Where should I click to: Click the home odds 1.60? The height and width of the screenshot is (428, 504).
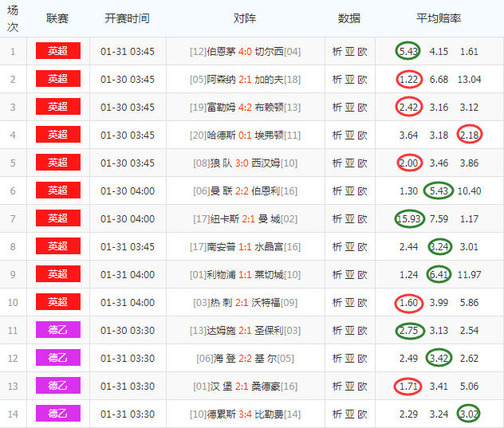click(408, 303)
